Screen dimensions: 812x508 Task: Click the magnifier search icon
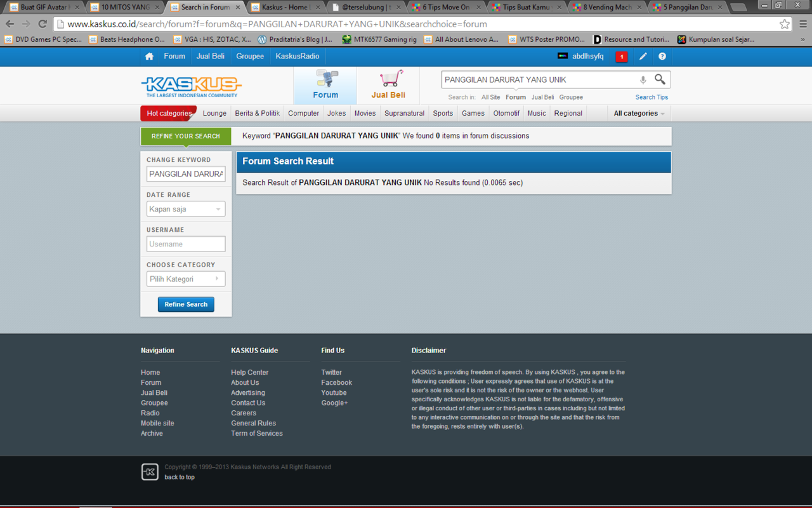[x=660, y=79]
